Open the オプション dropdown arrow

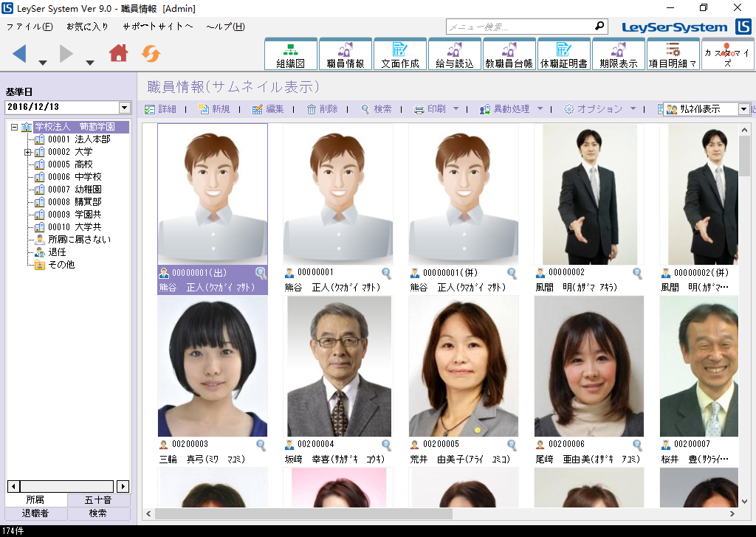point(633,109)
